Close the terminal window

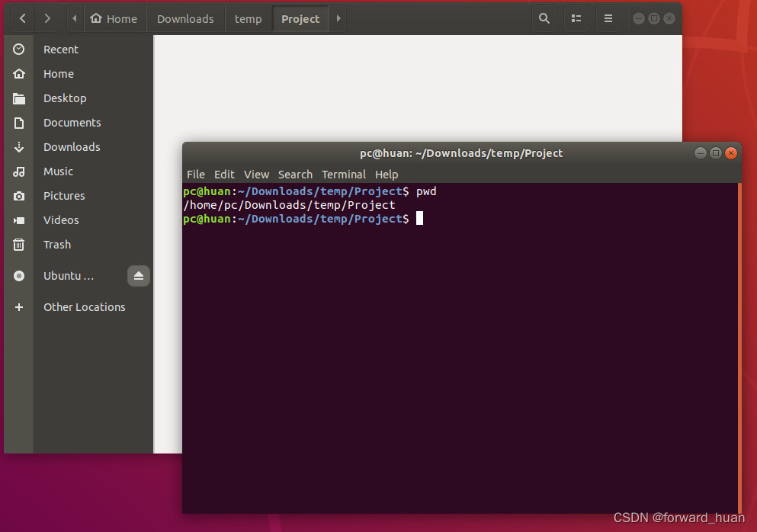(731, 153)
